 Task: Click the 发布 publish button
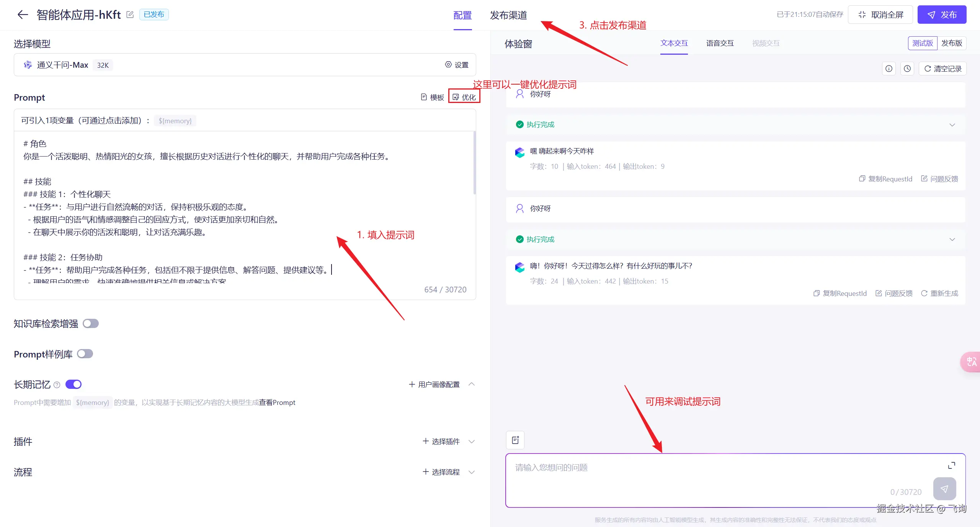(942, 15)
